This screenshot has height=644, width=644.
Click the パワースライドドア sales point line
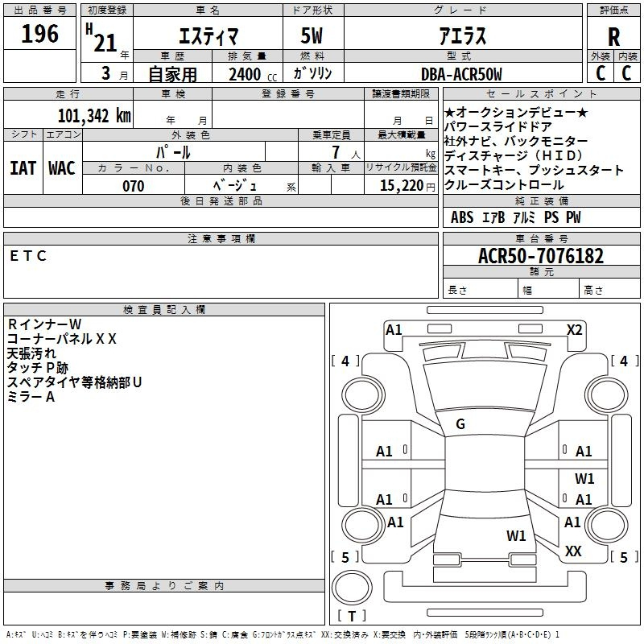tap(498, 126)
